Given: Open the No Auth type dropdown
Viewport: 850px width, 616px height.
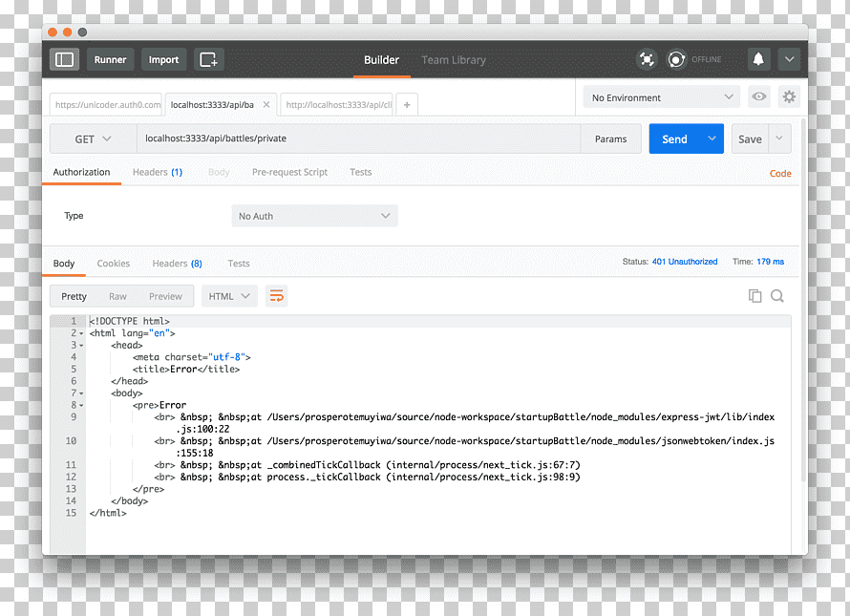Looking at the screenshot, I should [314, 216].
